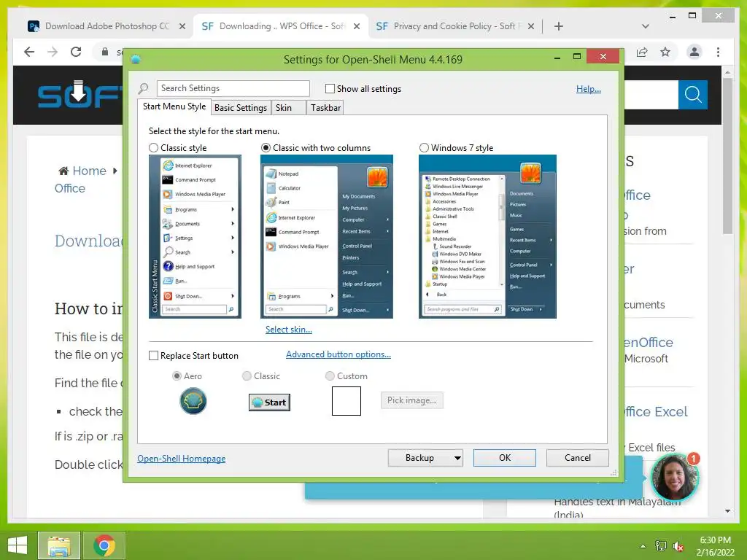Viewport: 747px width, 560px height.
Task: Switch to Skin tab
Action: (289, 108)
